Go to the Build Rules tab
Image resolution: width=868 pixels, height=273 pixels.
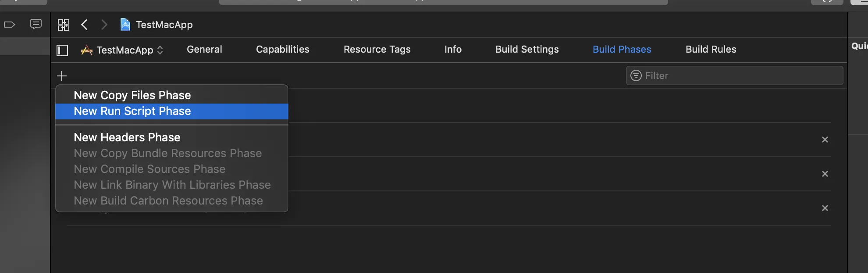pos(711,50)
